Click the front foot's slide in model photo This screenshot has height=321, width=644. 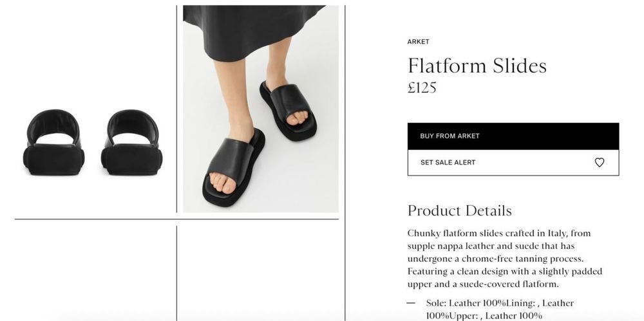pyautogui.click(x=231, y=169)
